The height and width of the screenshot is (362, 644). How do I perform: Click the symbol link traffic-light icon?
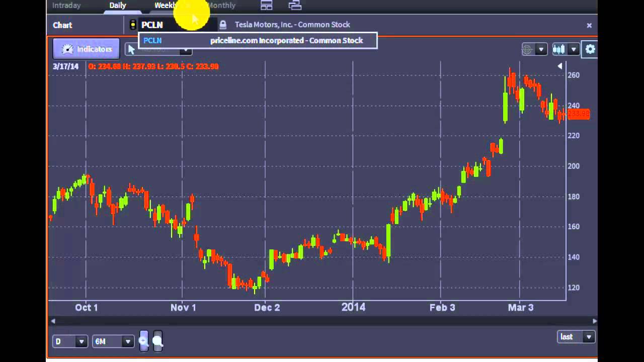(x=133, y=25)
